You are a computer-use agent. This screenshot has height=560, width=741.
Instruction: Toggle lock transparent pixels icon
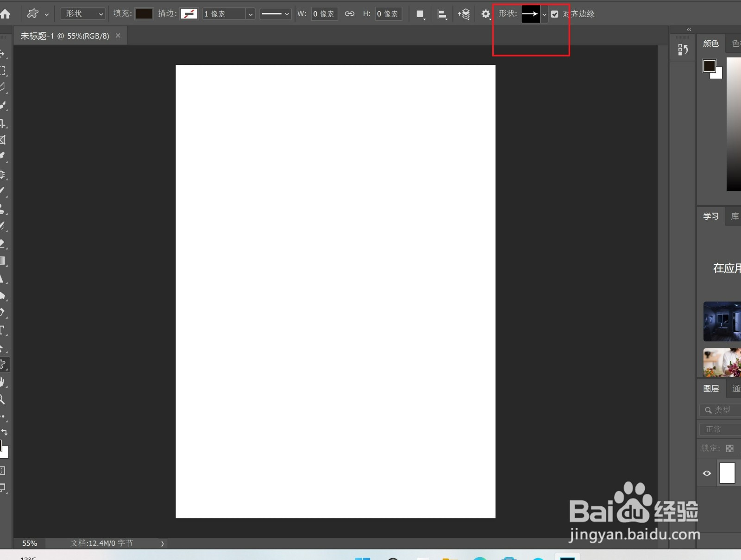[730, 448]
